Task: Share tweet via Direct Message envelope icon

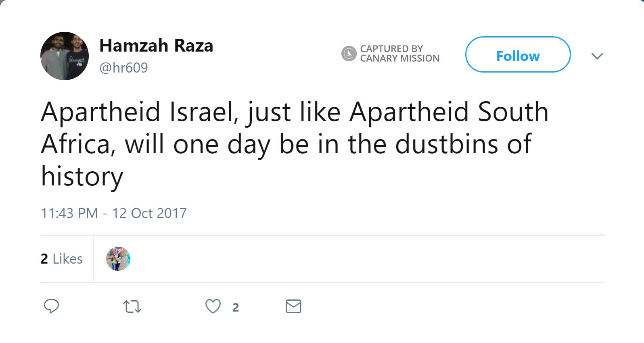Action: 294,307
